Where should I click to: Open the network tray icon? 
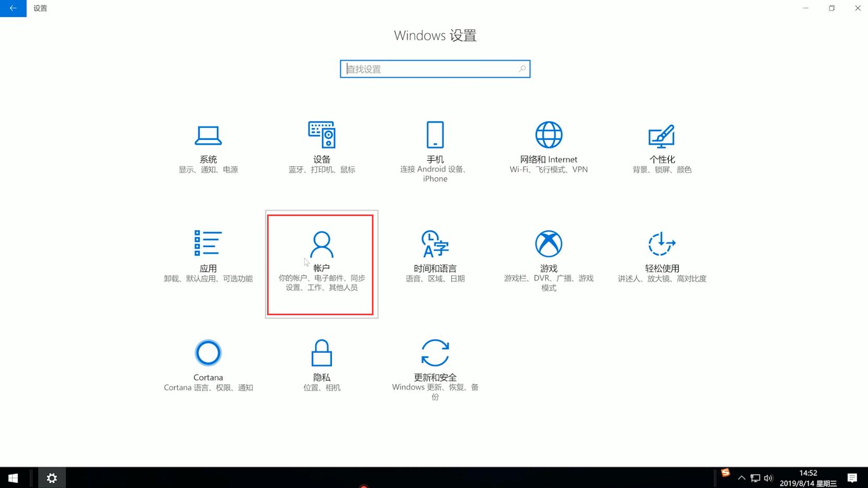(x=755, y=478)
